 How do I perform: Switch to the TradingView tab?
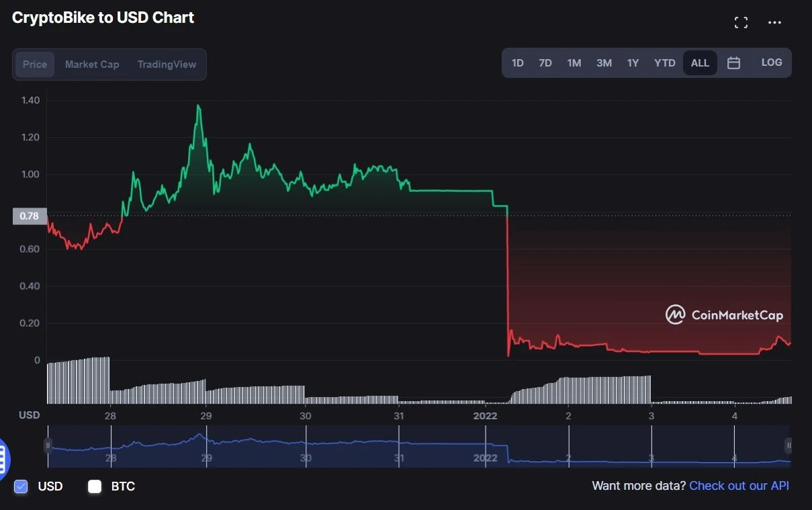pos(167,65)
